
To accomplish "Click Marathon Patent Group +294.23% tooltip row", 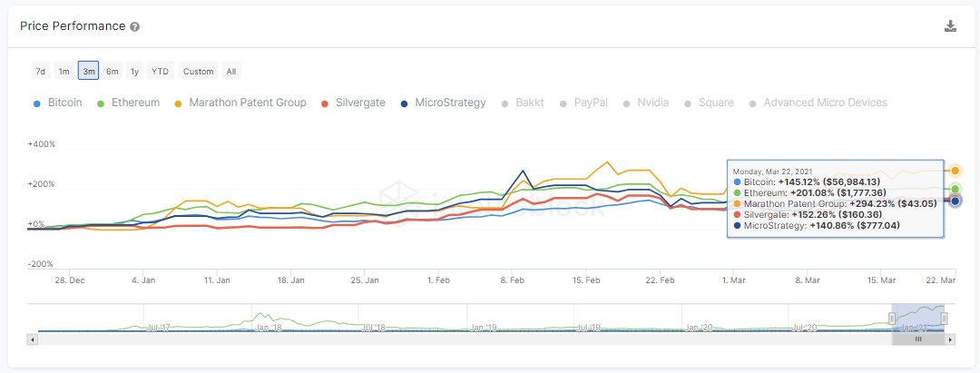I will tap(835, 203).
